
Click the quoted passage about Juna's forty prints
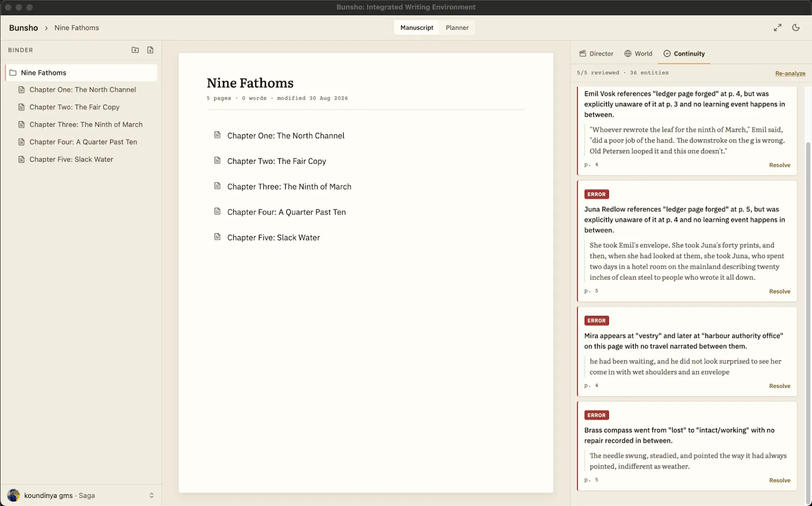[x=687, y=261]
